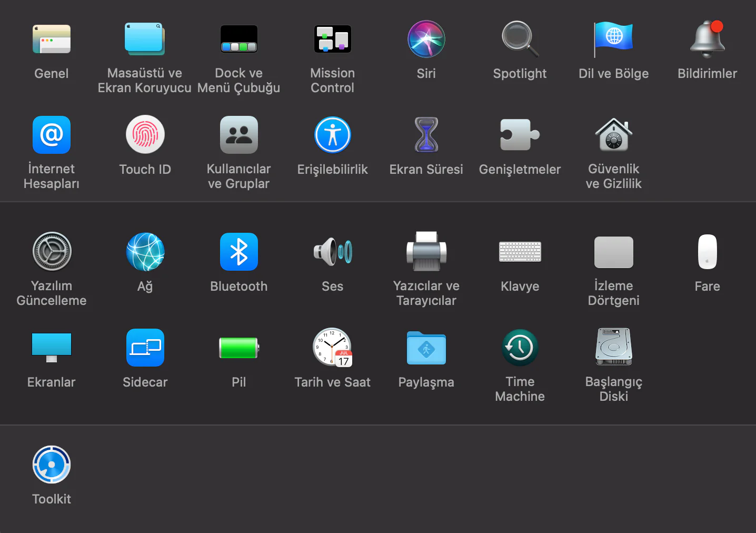Open the Bildirimler pane
The width and height of the screenshot is (756, 533).
pos(707,39)
